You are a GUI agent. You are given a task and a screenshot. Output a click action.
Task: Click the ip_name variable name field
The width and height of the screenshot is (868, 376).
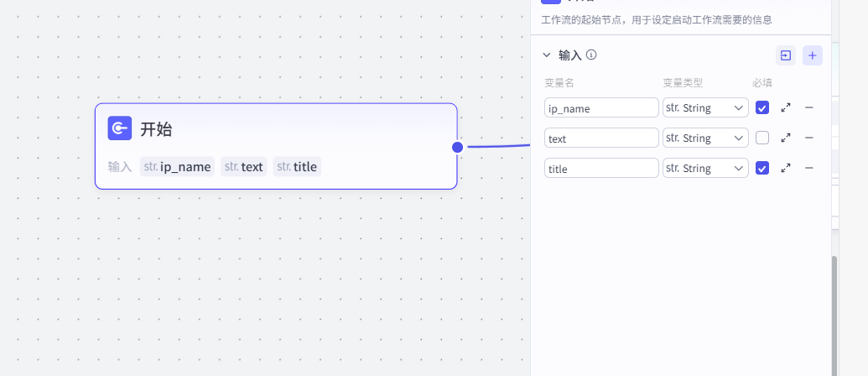[601, 107]
